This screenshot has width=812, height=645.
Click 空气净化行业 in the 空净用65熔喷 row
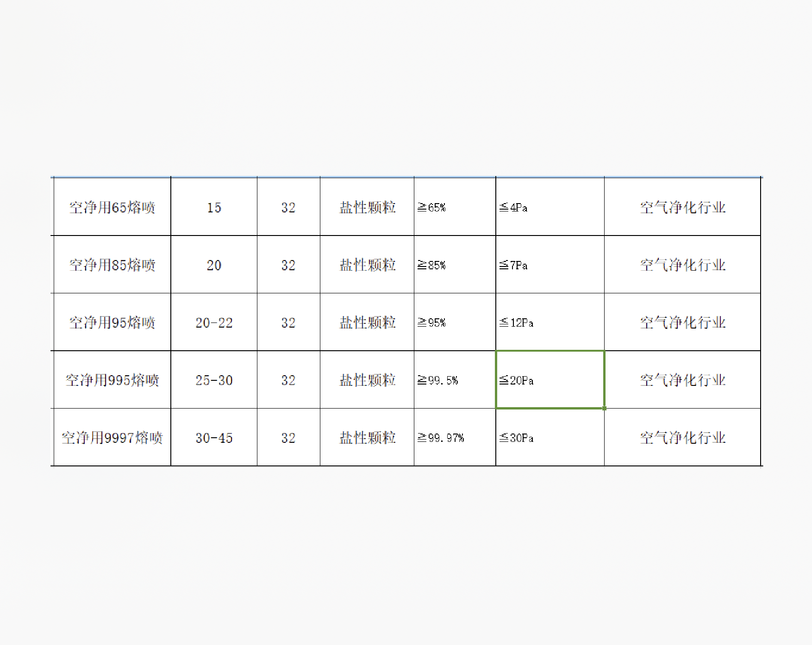682,207
